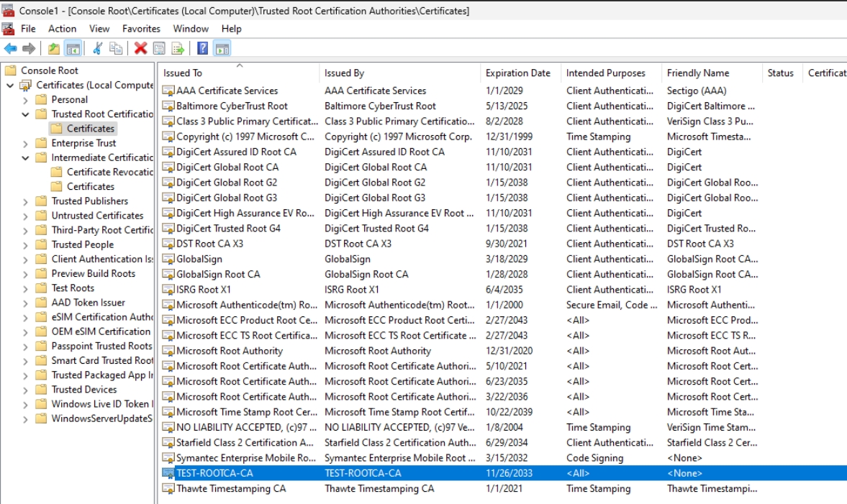Select Preview Build Roots tree item
This screenshot has height=504, width=847.
click(x=94, y=274)
